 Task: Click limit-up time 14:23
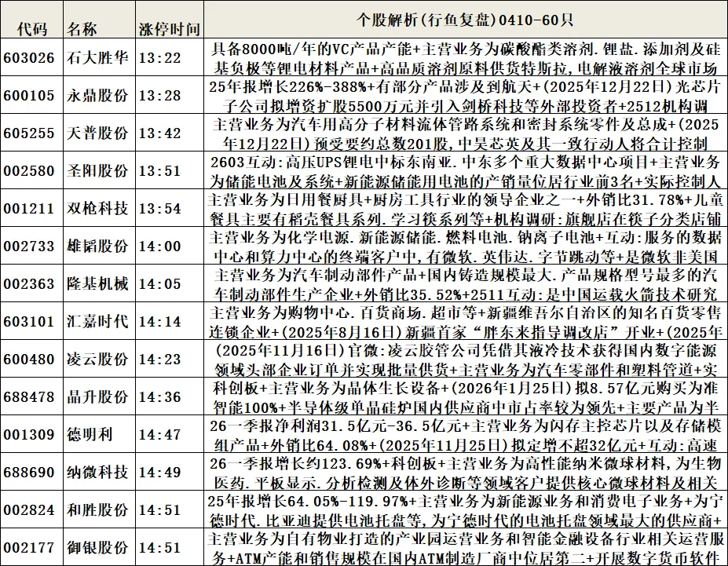pos(159,359)
